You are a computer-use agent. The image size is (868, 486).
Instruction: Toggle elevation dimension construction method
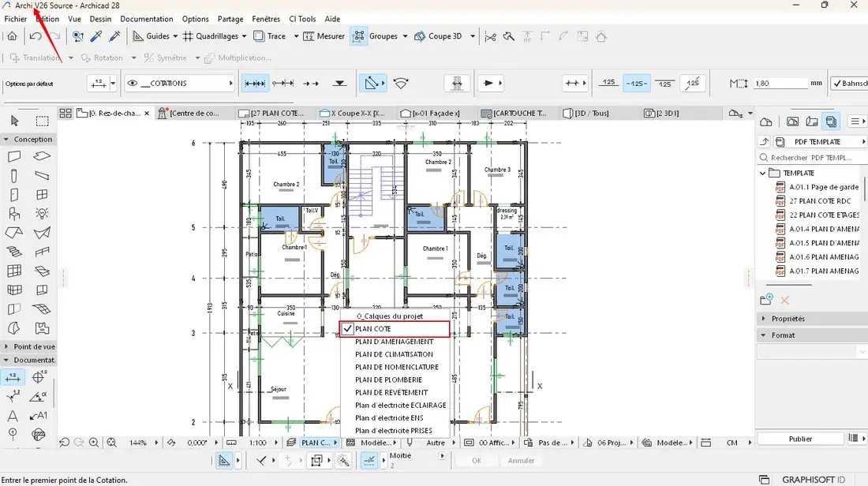click(339, 84)
